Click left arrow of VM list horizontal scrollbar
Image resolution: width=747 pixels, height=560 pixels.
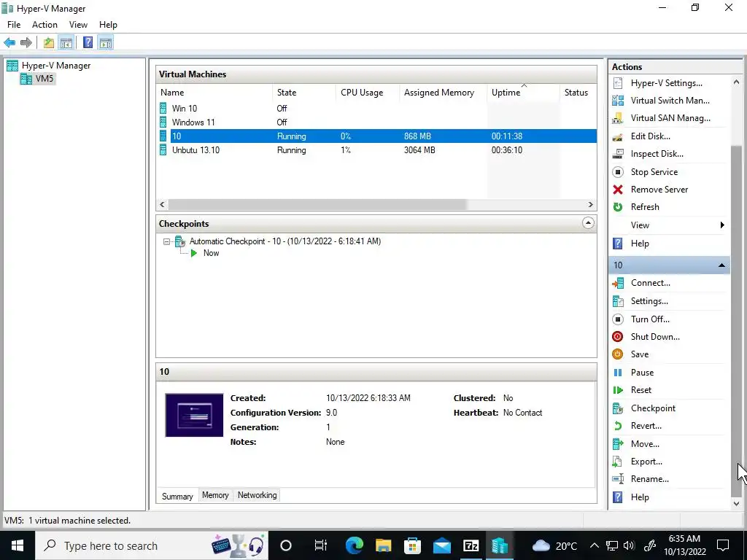coord(162,205)
